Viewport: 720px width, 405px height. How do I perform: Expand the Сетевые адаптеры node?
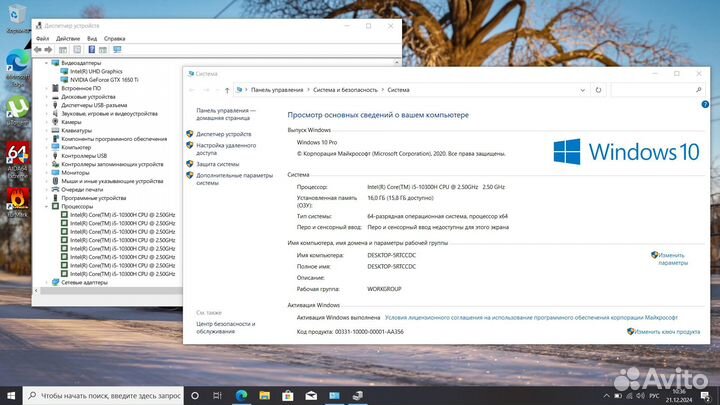click(x=46, y=282)
